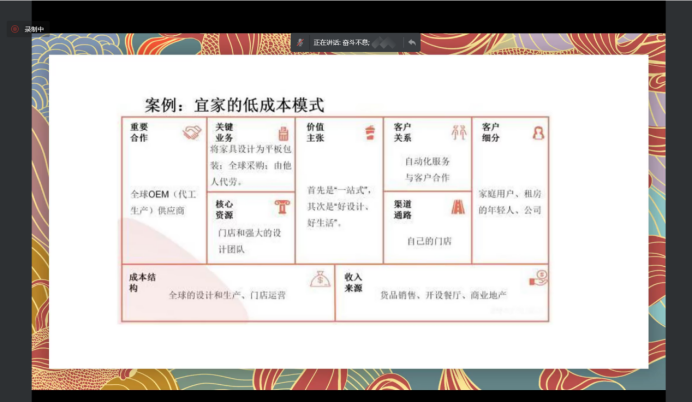
Task: Click the 自己的门店 text in 渠道通路
Action: 428,241
